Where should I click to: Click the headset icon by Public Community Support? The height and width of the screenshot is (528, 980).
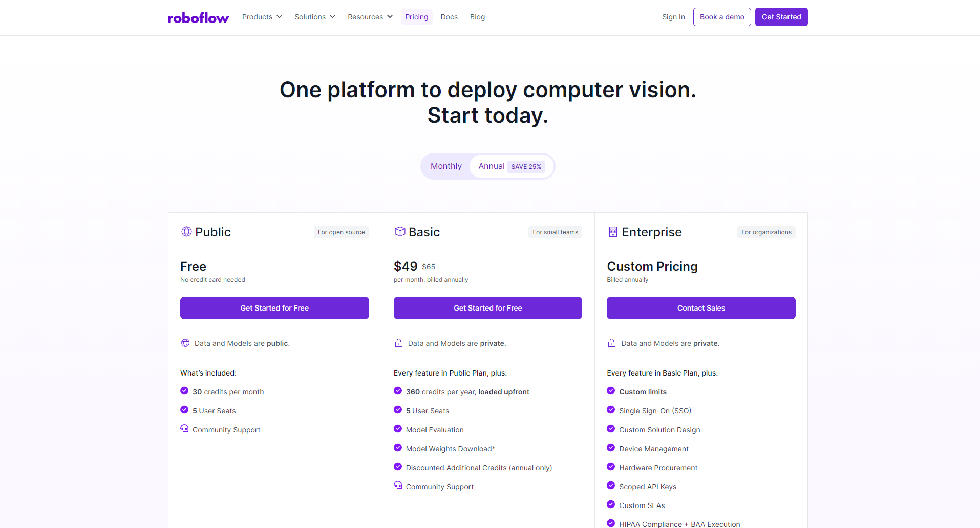point(184,429)
